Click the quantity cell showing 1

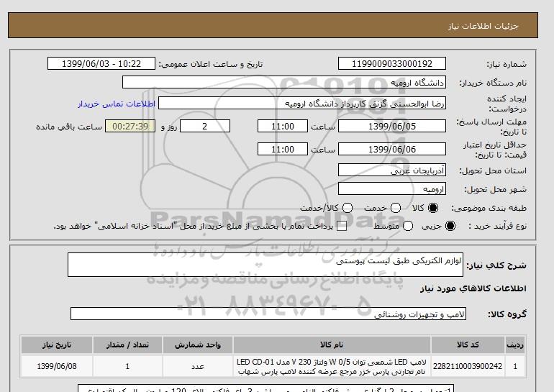point(127,366)
